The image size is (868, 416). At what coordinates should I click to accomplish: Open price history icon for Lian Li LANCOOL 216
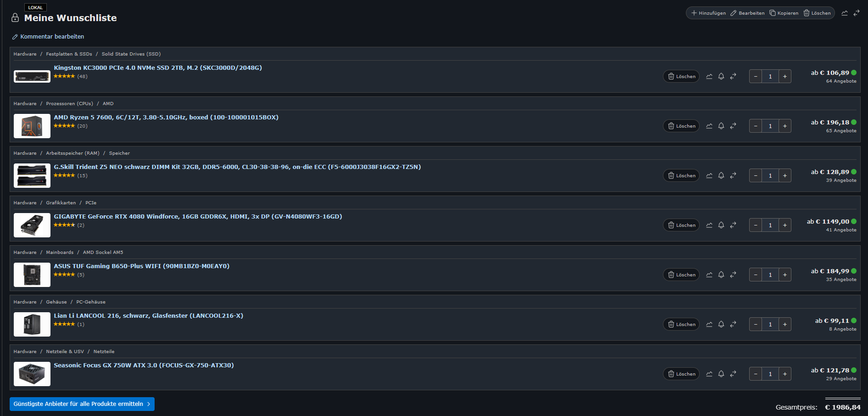[709, 324]
